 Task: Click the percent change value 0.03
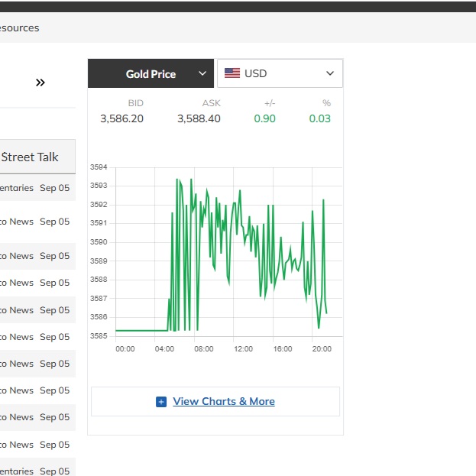click(x=319, y=118)
